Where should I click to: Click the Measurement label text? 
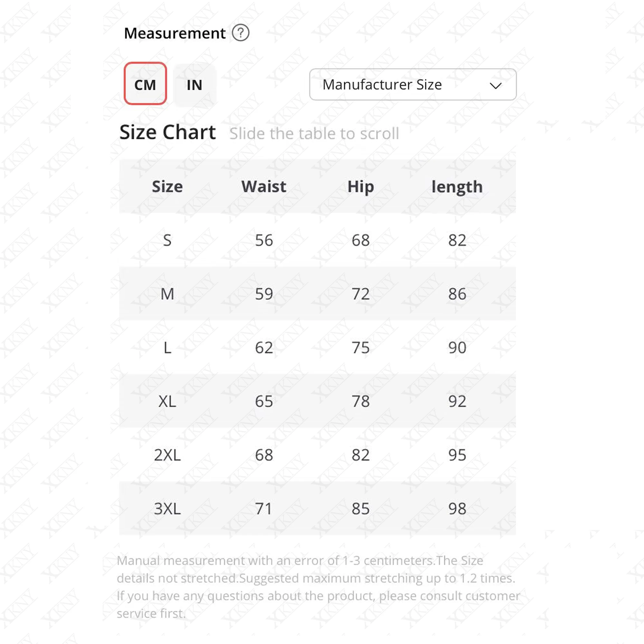[175, 33]
